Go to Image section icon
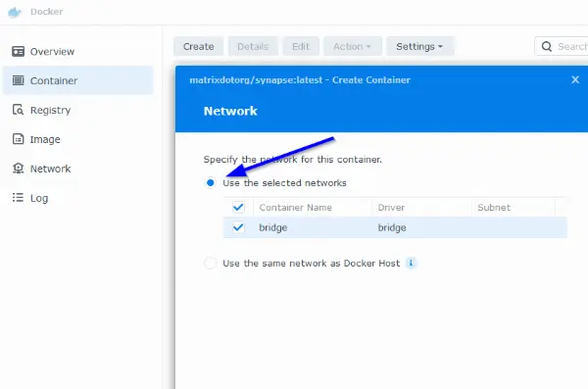The width and height of the screenshot is (588, 389). point(18,139)
